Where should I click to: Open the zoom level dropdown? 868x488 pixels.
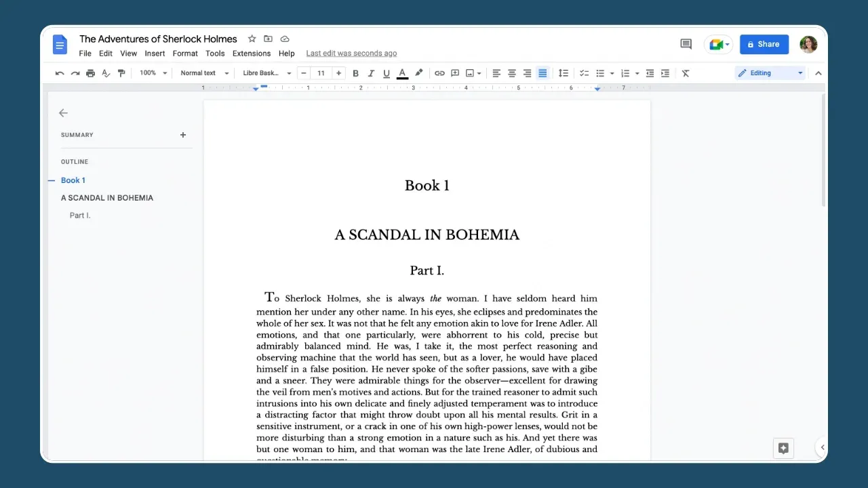point(153,73)
